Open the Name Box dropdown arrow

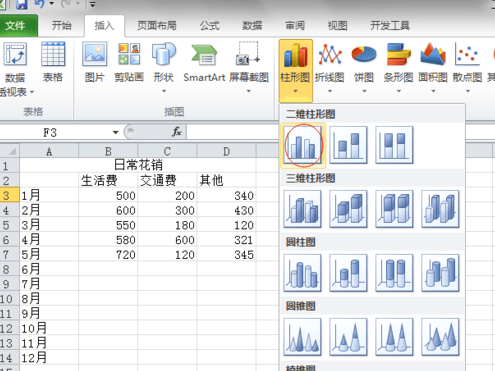pyautogui.click(x=115, y=132)
